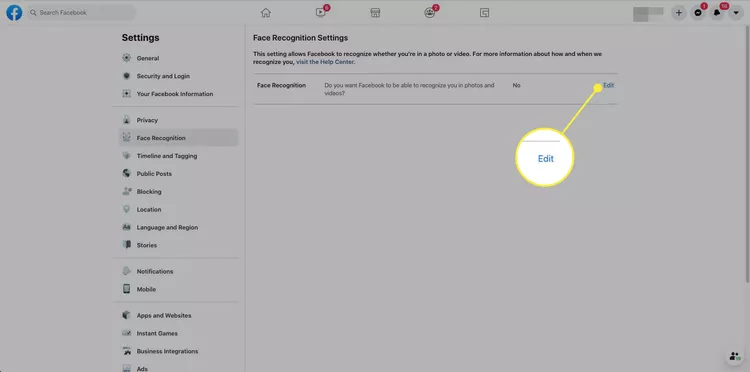Go to Privacy settings

pos(147,120)
